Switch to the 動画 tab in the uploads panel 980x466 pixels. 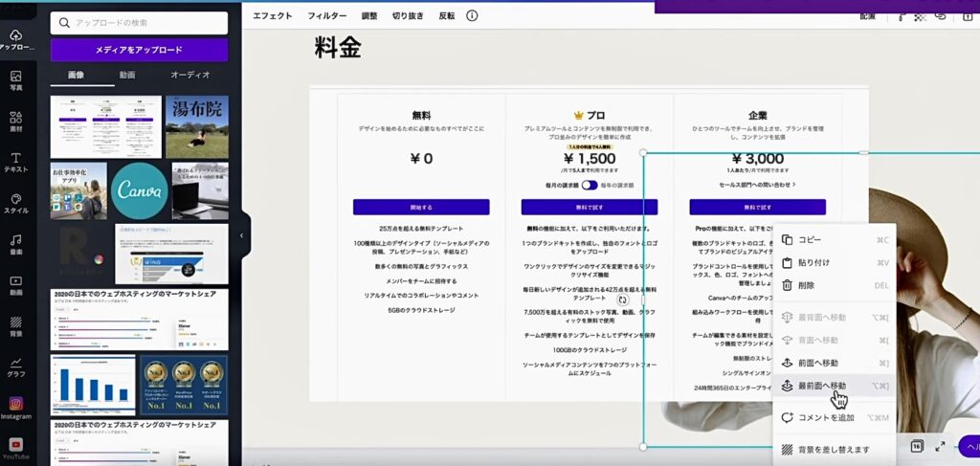127,75
